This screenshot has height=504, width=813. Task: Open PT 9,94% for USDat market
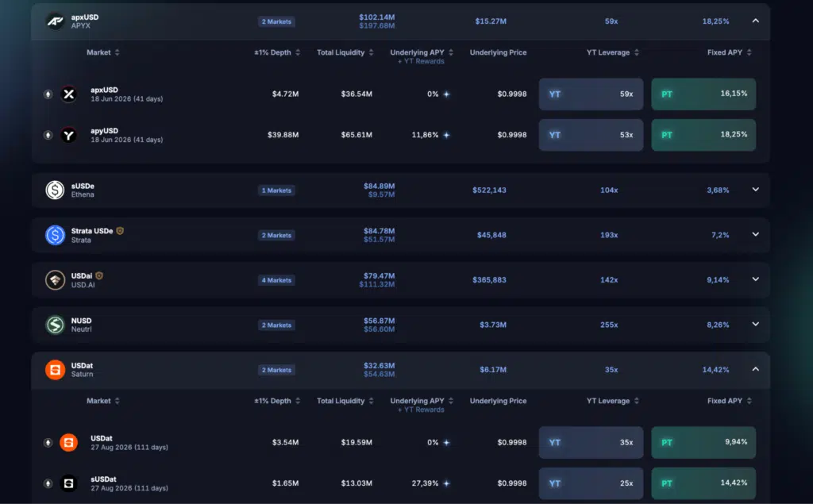[703, 442]
